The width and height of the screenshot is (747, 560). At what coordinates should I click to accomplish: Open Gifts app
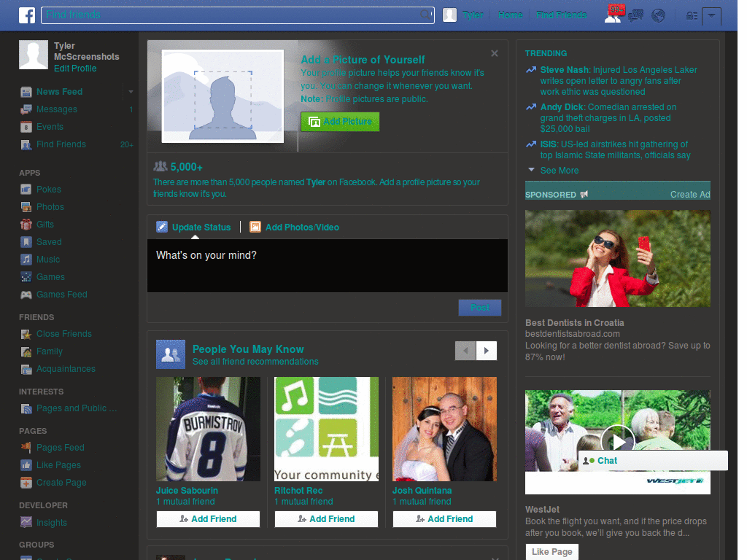click(x=44, y=225)
